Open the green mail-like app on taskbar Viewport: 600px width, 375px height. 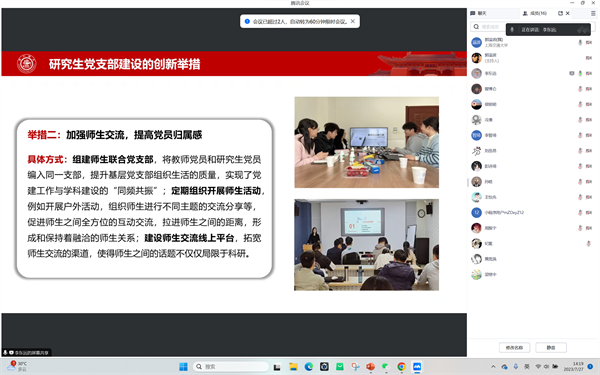pyautogui.click(x=339, y=367)
